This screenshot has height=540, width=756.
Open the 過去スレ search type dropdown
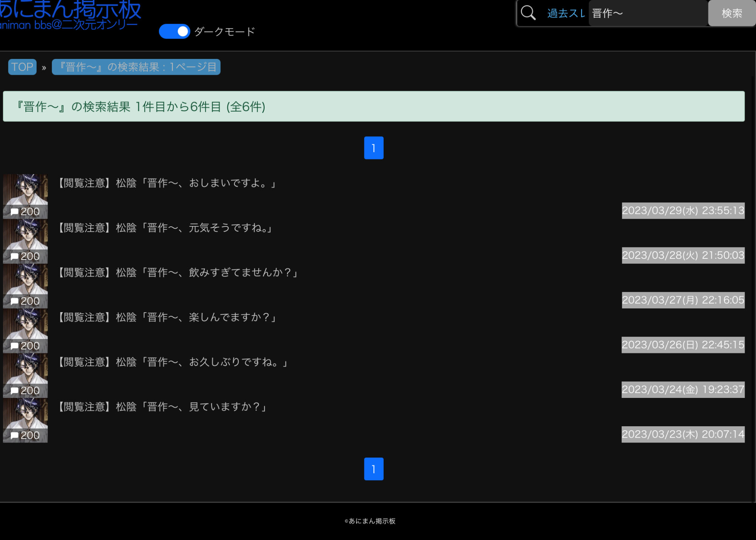(566, 14)
